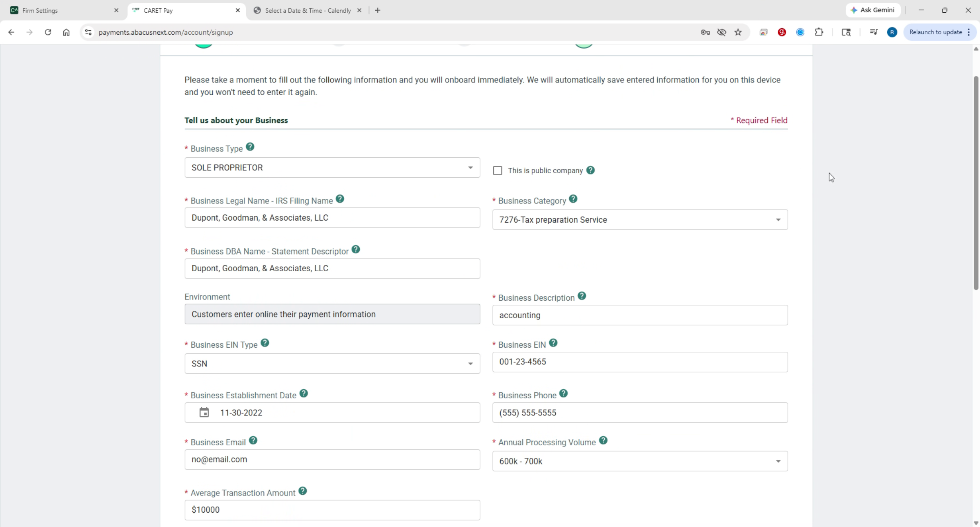Screen dimensions: 980x527
Task: Show help for Average Transaction Amount
Action: pos(303,491)
